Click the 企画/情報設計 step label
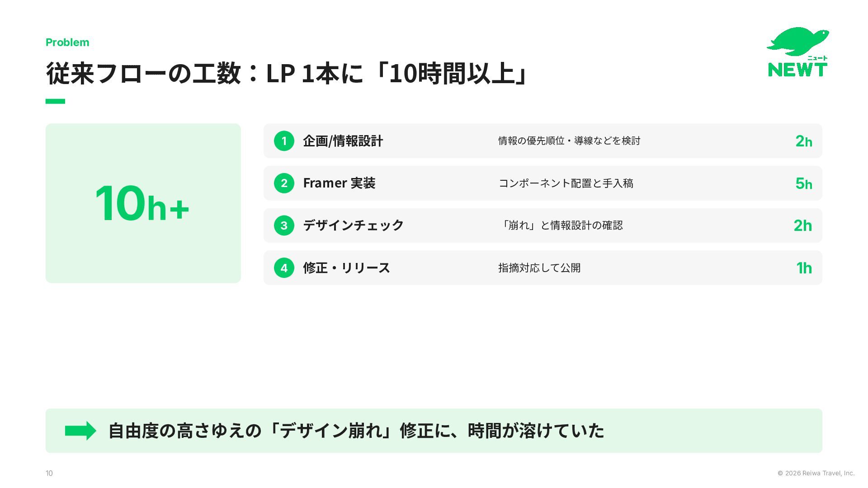This screenshot has height=488, width=868. [343, 141]
